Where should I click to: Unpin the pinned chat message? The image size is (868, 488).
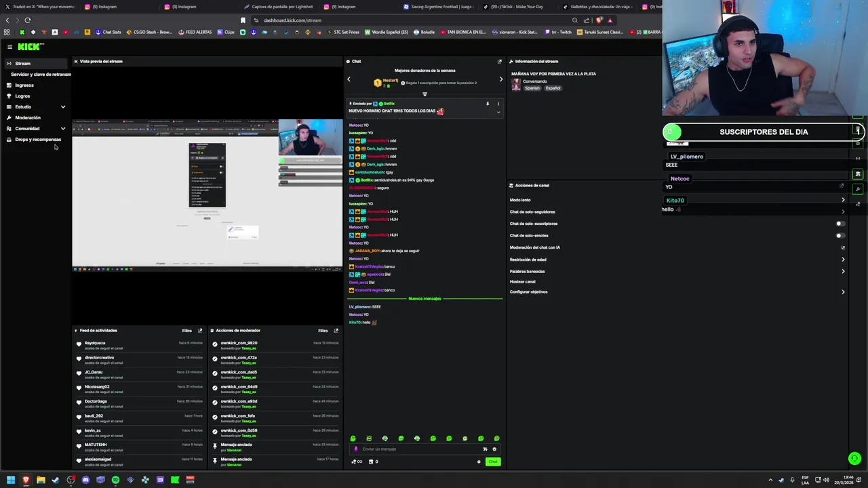[x=487, y=104]
